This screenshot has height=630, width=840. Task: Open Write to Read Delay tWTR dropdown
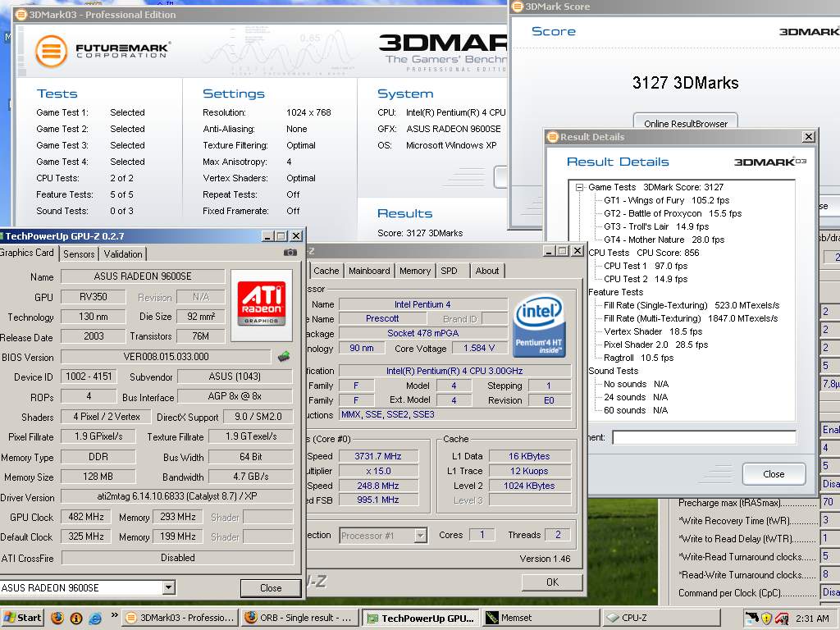click(x=830, y=538)
